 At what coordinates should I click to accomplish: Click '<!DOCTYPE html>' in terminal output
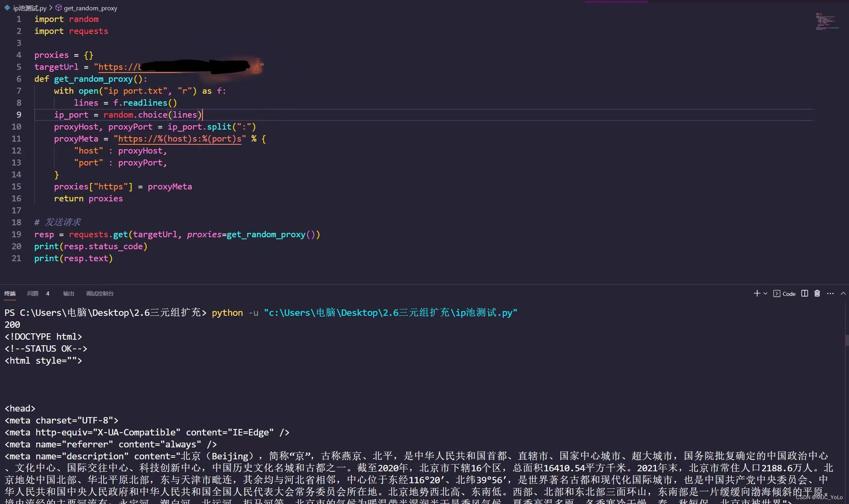[43, 337]
